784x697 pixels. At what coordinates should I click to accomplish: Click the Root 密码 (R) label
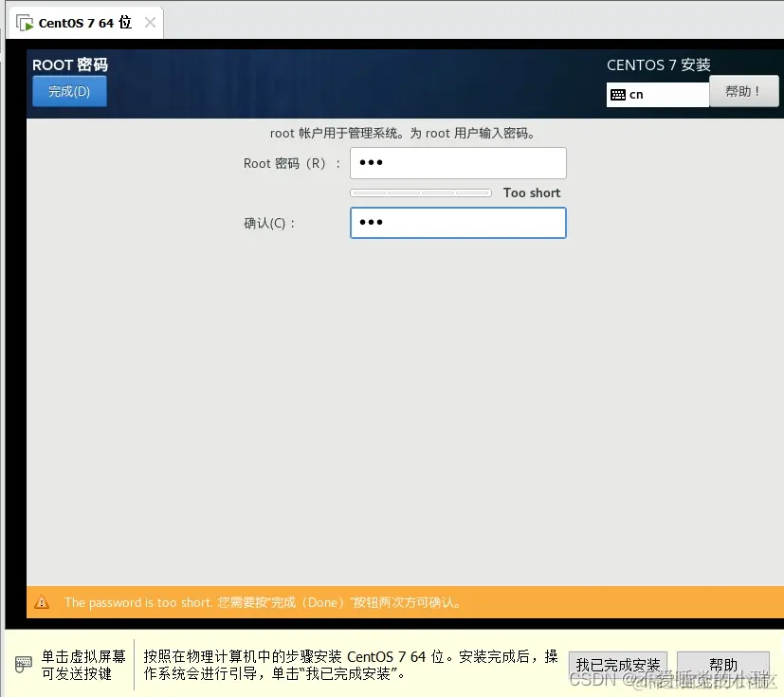tap(292, 163)
